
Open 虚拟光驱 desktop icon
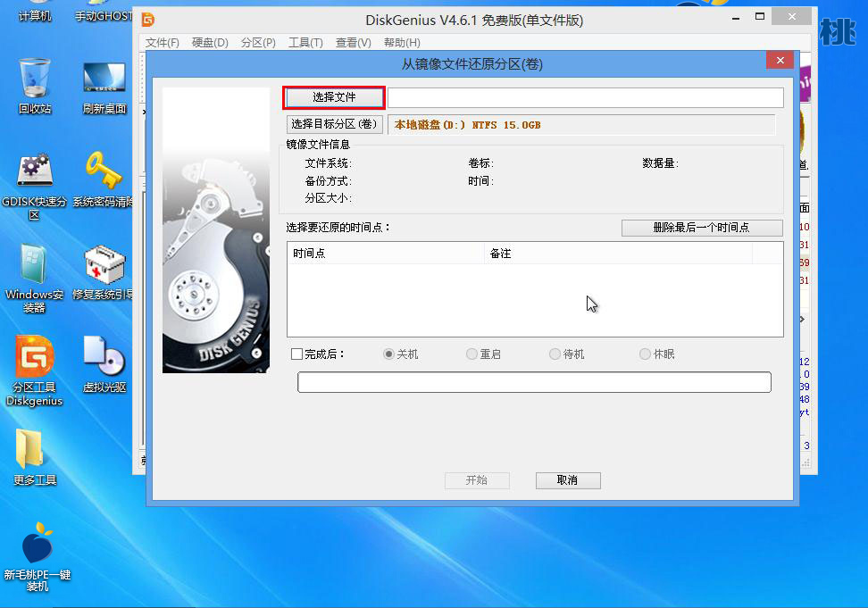point(104,364)
